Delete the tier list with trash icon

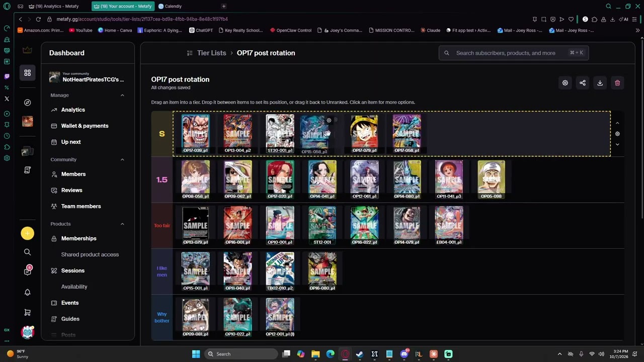click(617, 83)
